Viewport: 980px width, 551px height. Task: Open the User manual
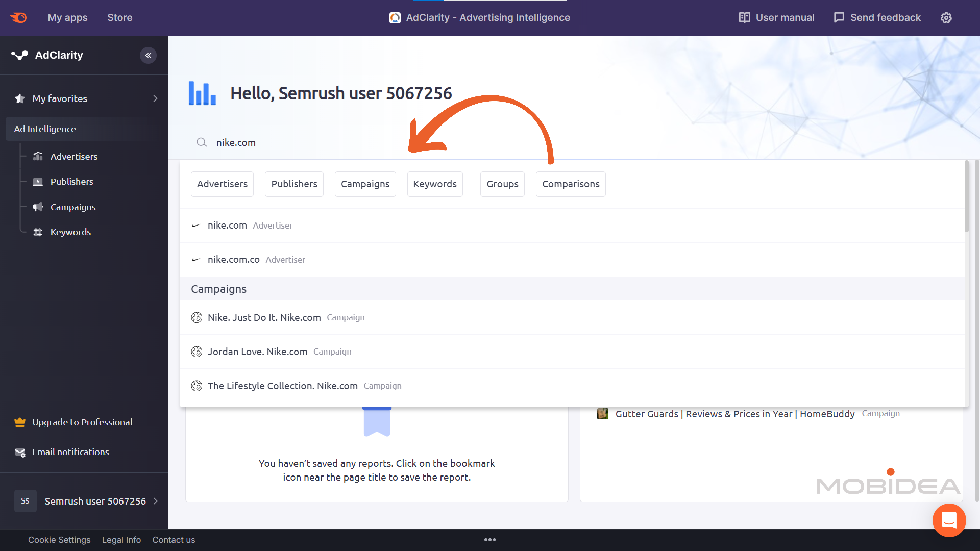776,17
